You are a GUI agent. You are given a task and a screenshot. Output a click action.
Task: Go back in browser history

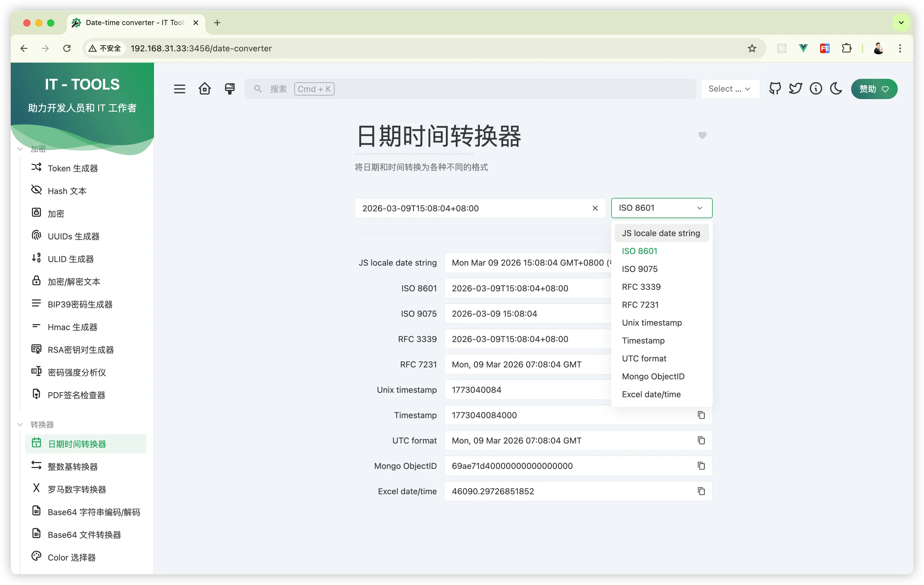point(24,48)
